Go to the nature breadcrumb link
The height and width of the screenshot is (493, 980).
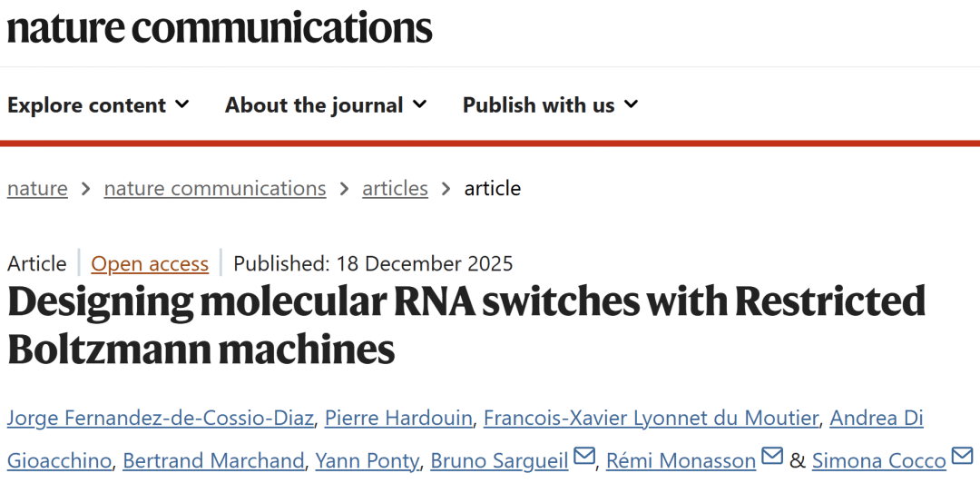(x=37, y=189)
